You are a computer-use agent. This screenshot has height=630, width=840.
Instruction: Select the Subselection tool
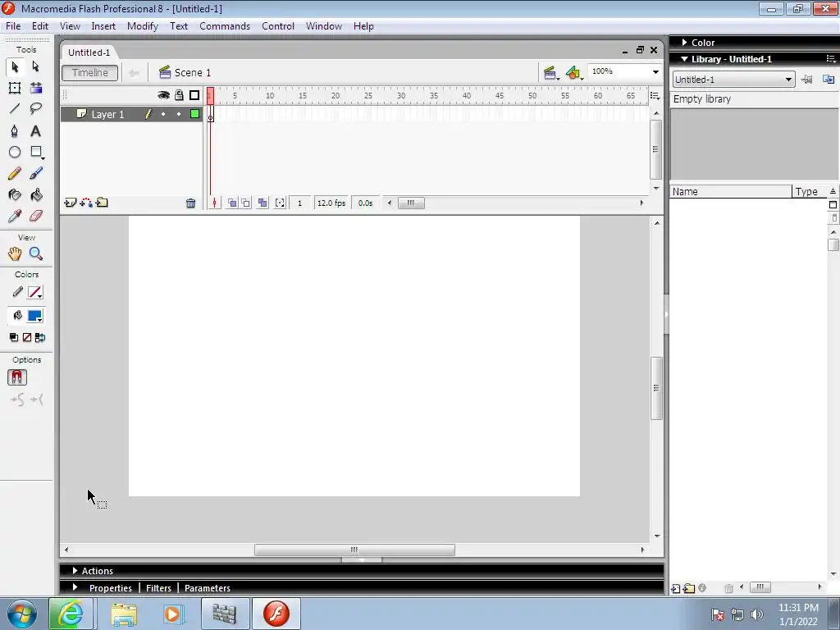click(36, 66)
